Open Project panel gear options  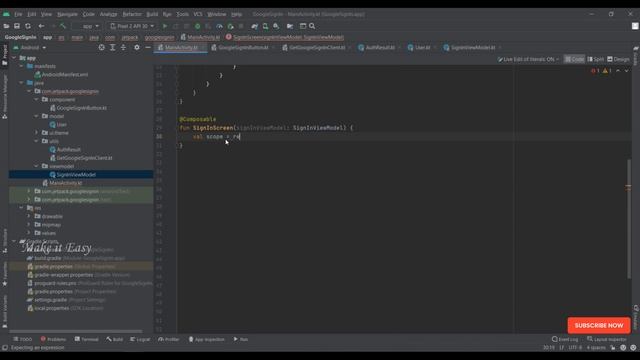pyautogui.click(x=137, y=47)
